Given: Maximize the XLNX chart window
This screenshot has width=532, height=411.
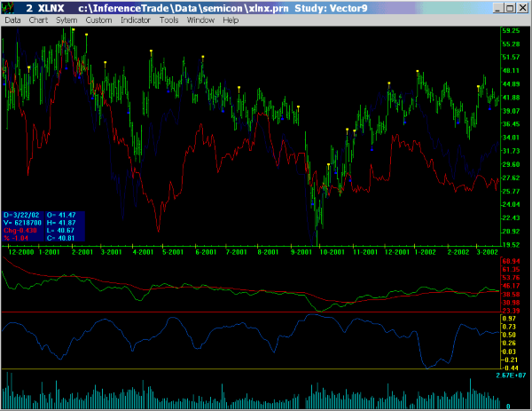Looking at the screenshot, I should tap(510, 8).
